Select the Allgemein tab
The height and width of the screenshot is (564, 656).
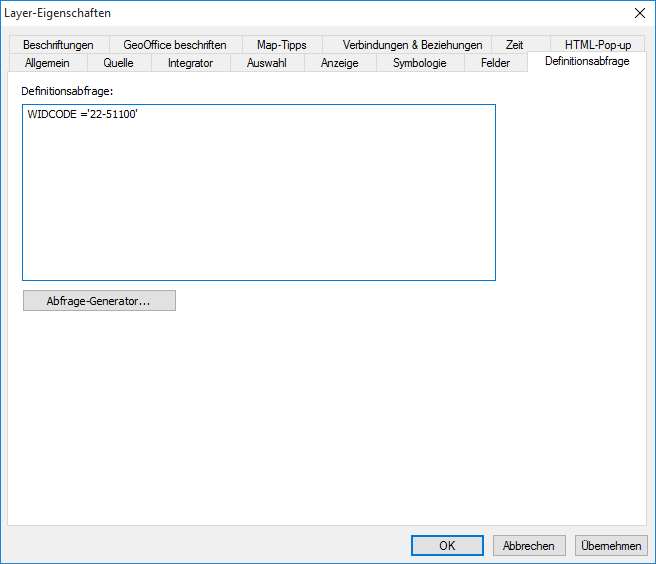point(47,63)
